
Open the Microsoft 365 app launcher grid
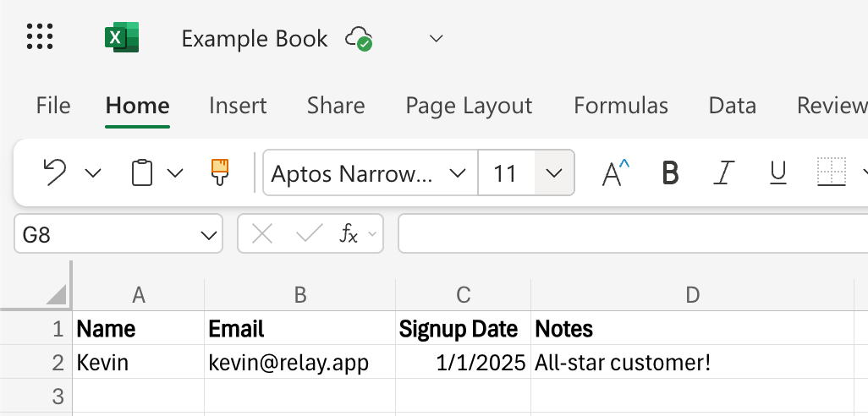point(40,37)
